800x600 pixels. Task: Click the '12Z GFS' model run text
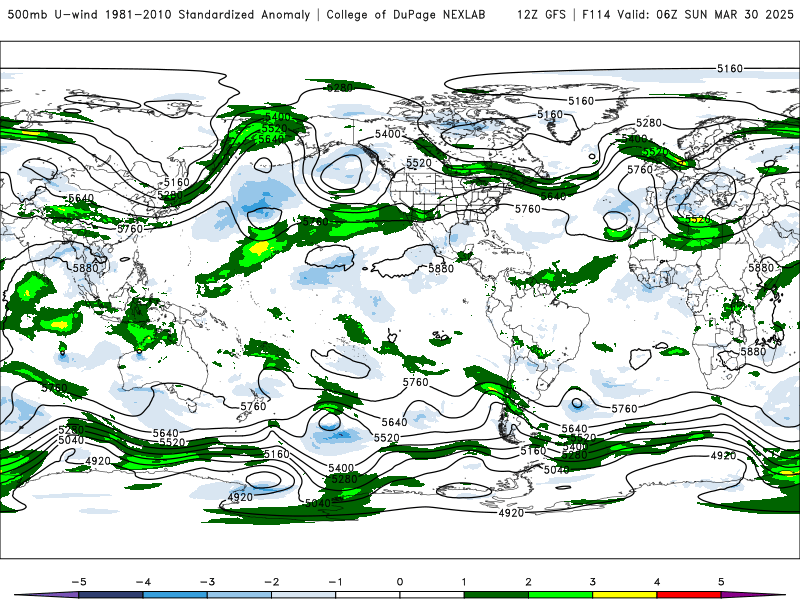(x=541, y=14)
